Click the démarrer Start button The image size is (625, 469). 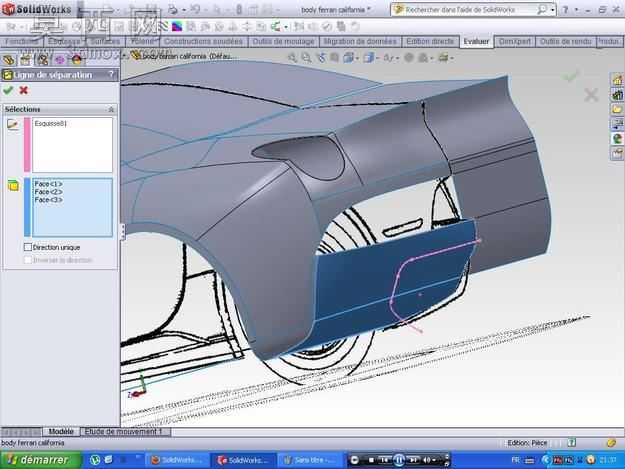pyautogui.click(x=41, y=460)
